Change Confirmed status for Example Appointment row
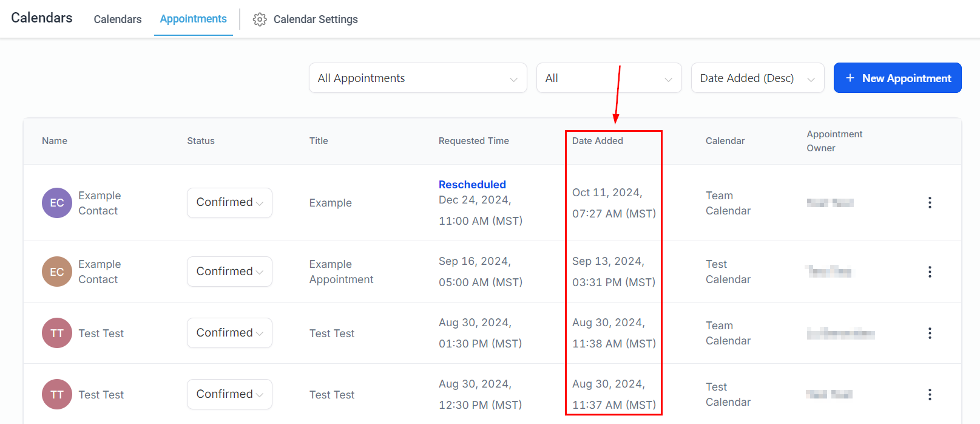 (x=229, y=272)
